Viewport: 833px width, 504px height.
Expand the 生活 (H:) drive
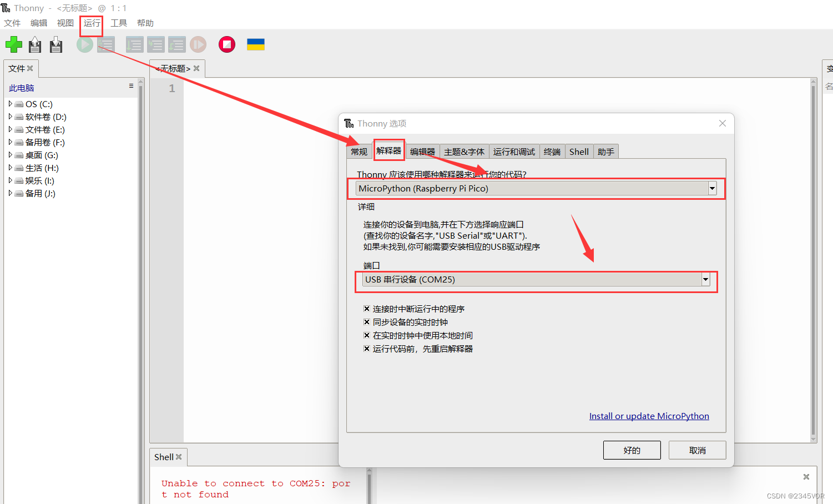[x=10, y=168]
